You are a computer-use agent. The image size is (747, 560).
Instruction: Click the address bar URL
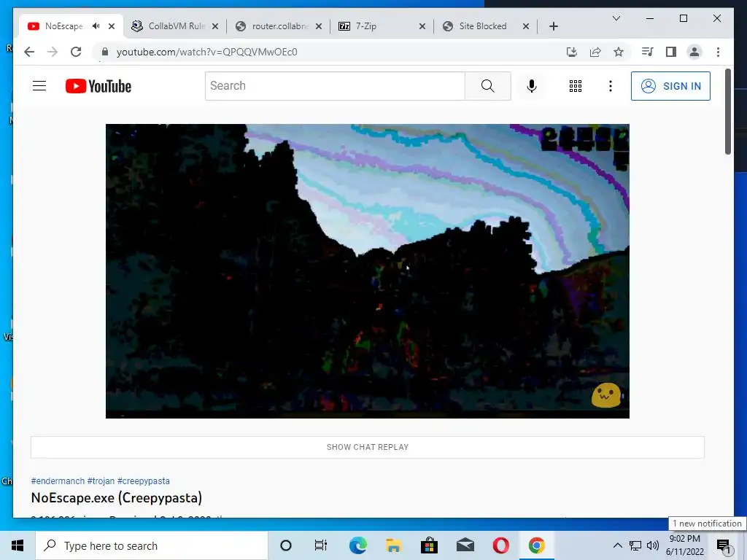click(x=206, y=52)
